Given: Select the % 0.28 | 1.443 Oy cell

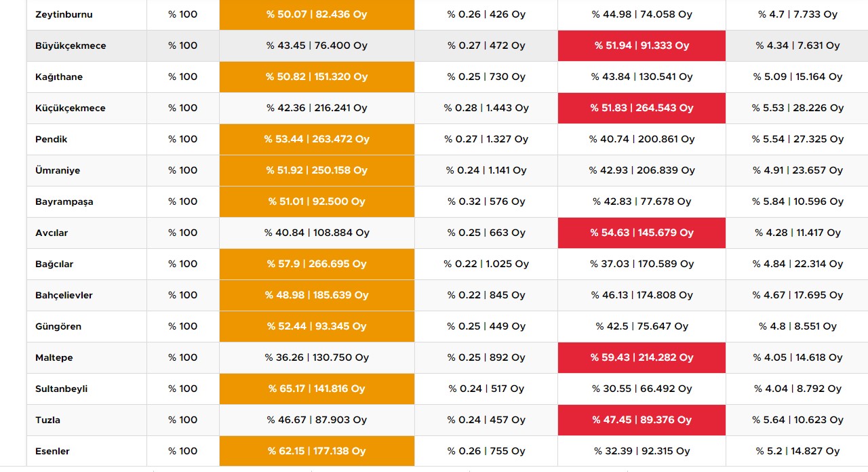Looking at the screenshot, I should [486, 108].
